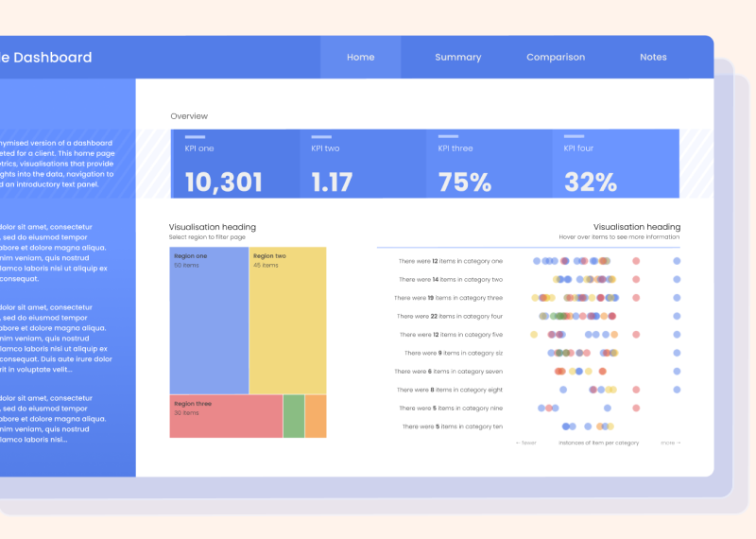This screenshot has width=756, height=539.
Task: Filter page by Region one treemap block
Action: coord(209,321)
